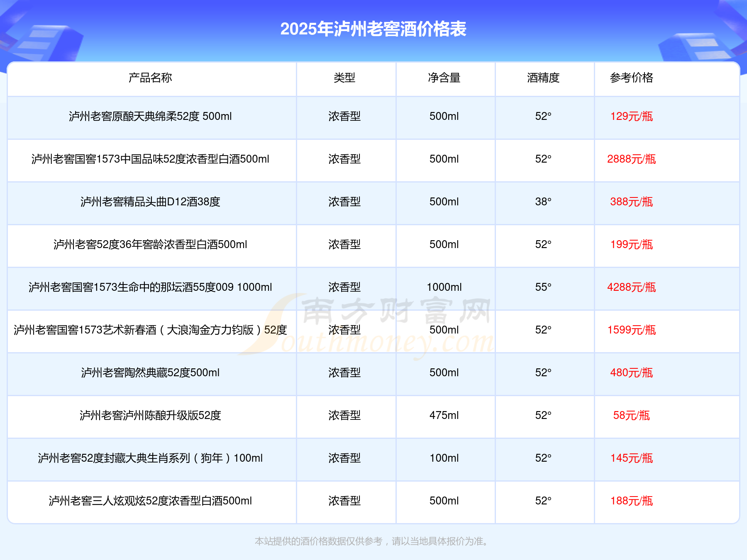The width and height of the screenshot is (747, 560).
Task: Select product name 泸州老窖泸州陈酿升级版52度
Action: pyautogui.click(x=150, y=415)
